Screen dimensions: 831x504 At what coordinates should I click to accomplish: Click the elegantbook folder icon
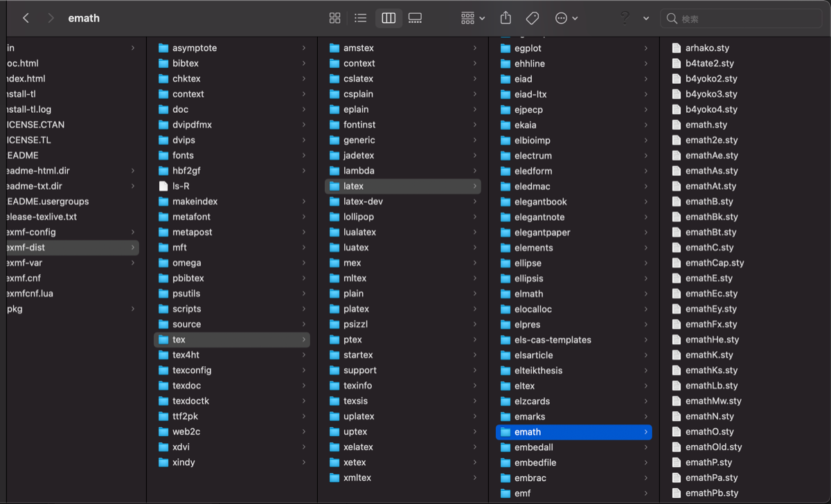506,201
